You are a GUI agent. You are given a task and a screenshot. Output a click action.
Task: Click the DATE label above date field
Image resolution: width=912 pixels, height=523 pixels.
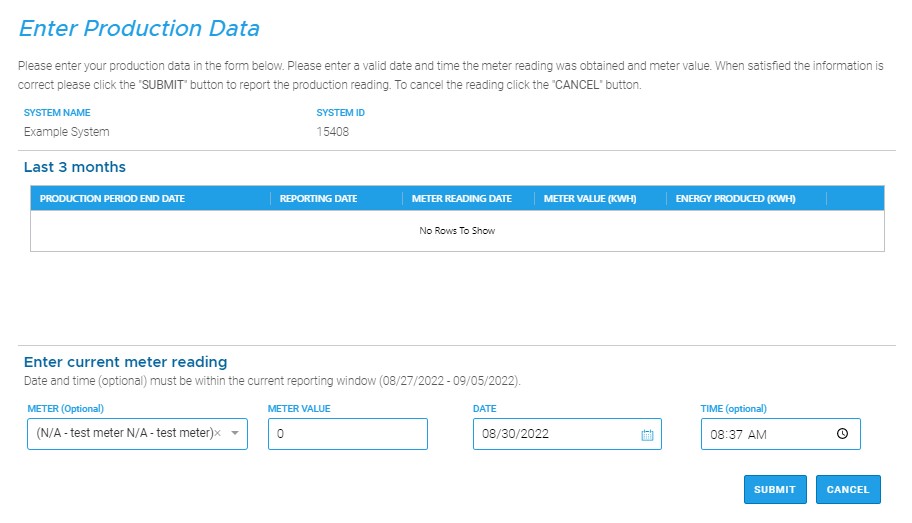pyautogui.click(x=484, y=408)
